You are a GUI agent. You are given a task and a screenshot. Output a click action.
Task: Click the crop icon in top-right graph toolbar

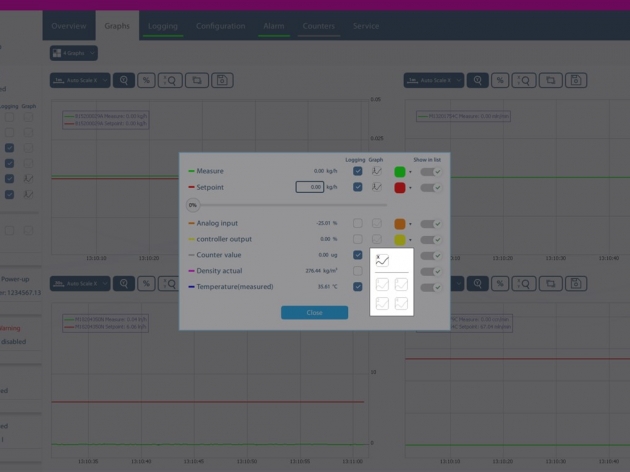[549, 80]
